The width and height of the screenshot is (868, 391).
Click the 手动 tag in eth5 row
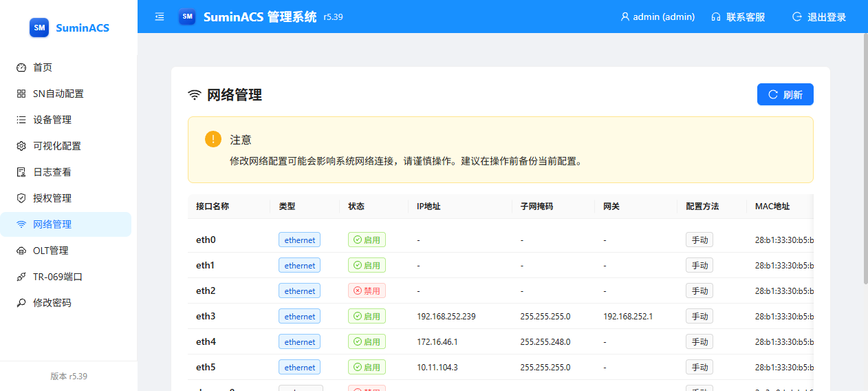(x=699, y=367)
